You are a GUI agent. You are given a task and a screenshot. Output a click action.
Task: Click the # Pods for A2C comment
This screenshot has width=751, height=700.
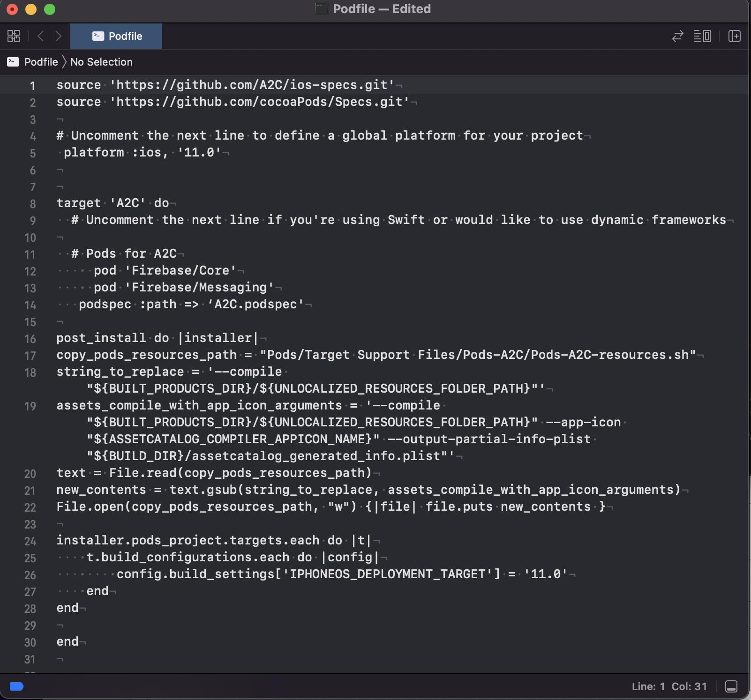[x=124, y=253]
